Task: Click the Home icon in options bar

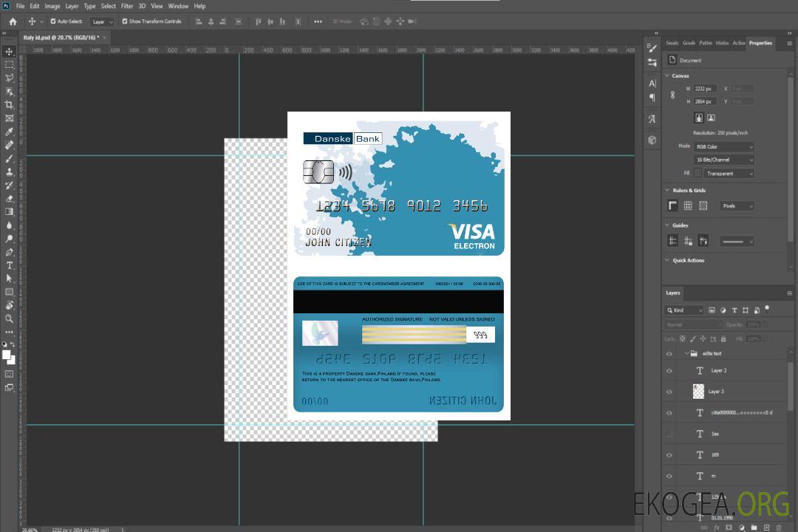Action: (x=13, y=21)
